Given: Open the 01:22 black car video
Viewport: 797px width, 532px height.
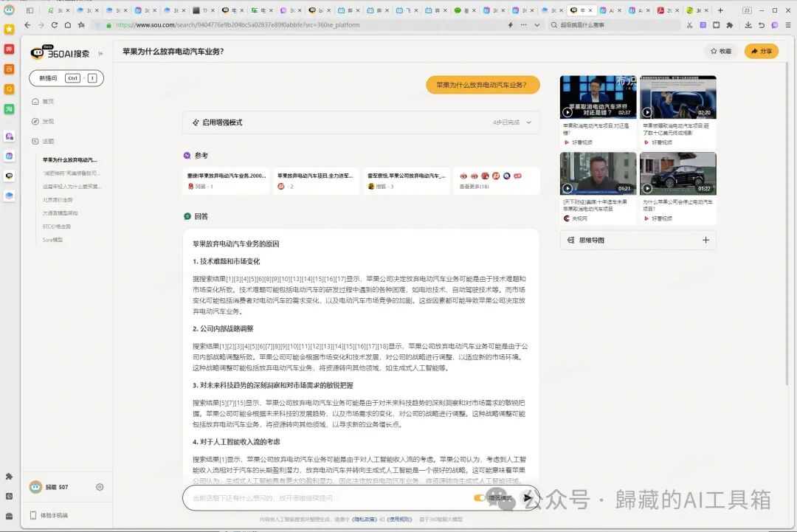Looking at the screenshot, I should 678,173.
